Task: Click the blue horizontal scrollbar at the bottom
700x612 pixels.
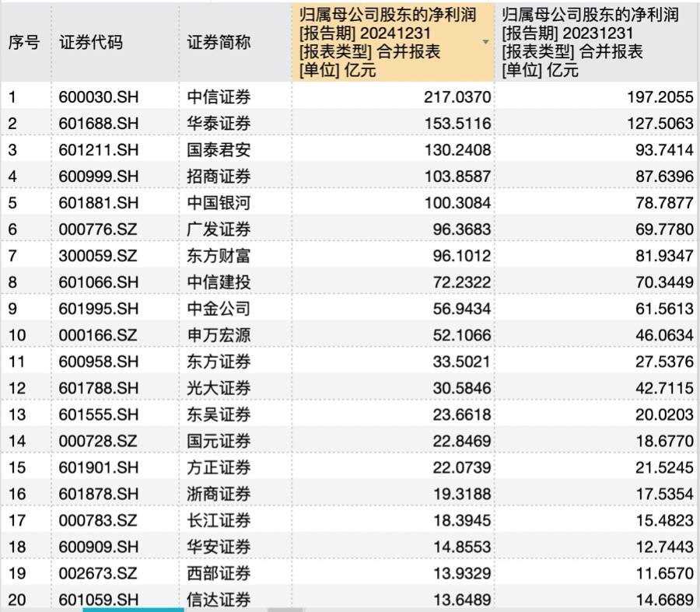Action: [132, 609]
